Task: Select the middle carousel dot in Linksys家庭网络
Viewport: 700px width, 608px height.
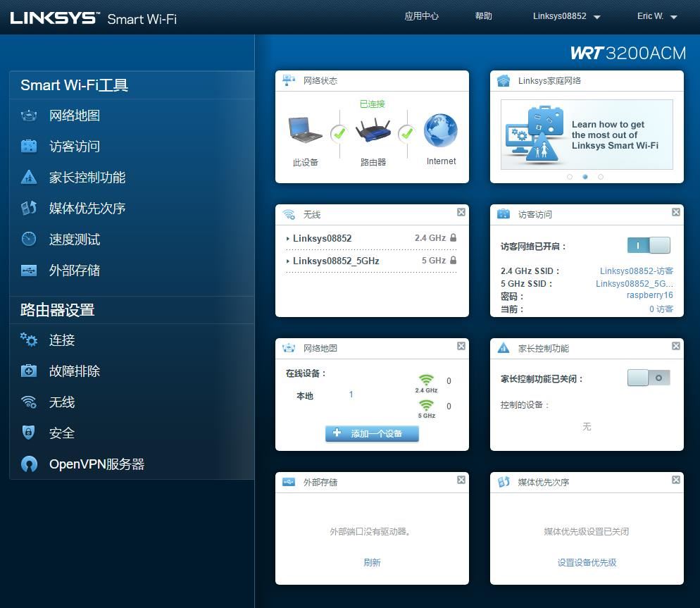Action: coord(585,177)
